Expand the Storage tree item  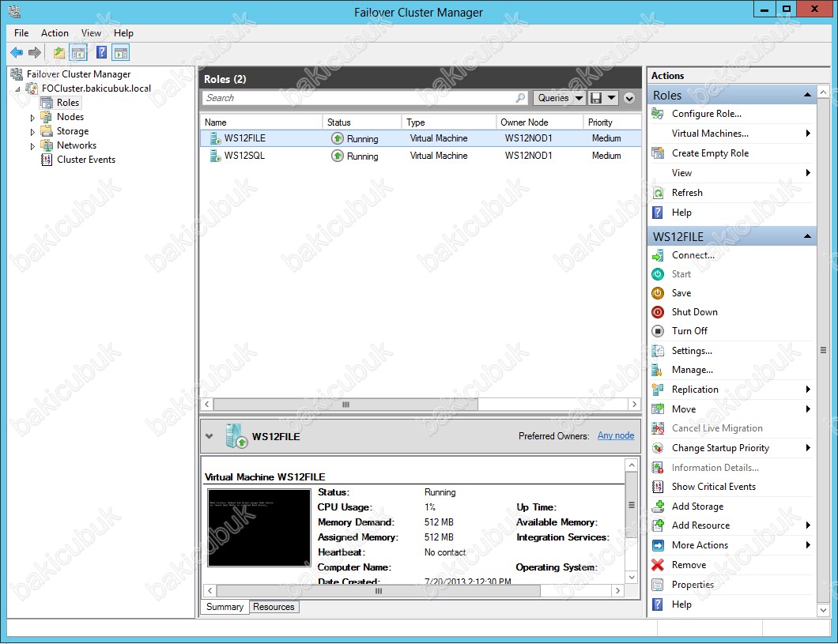coord(32,132)
